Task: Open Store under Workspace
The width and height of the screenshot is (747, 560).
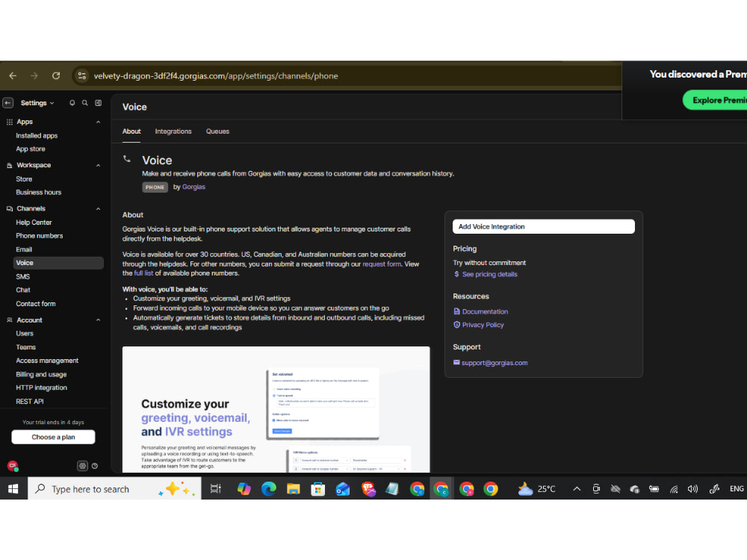Action: 24,179
